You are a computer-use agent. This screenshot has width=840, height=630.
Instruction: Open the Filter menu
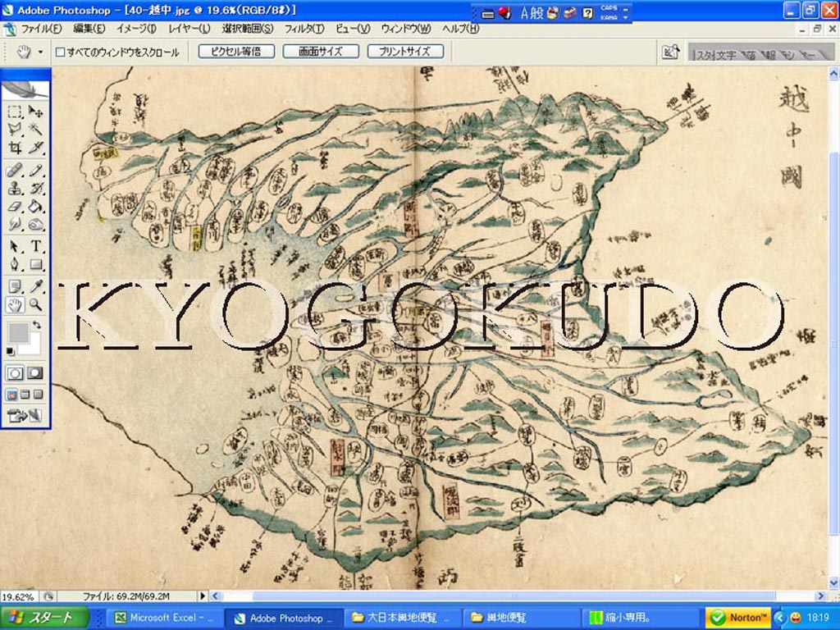[304, 29]
